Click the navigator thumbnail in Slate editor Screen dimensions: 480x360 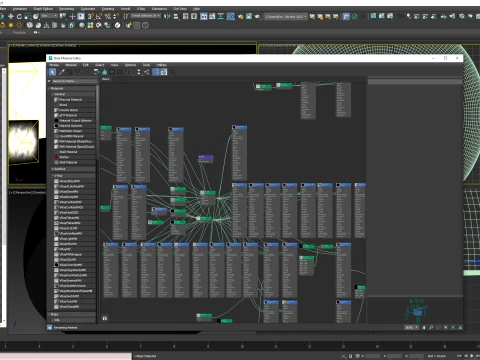coord(415,310)
